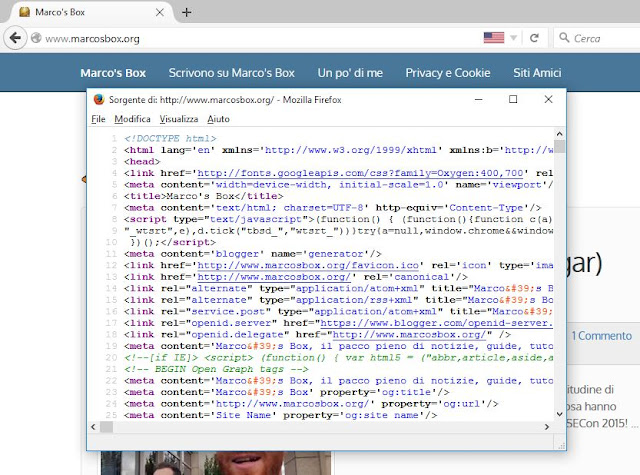Open Privacy e Cookie page
This screenshot has height=475, width=640.
pyautogui.click(x=448, y=73)
